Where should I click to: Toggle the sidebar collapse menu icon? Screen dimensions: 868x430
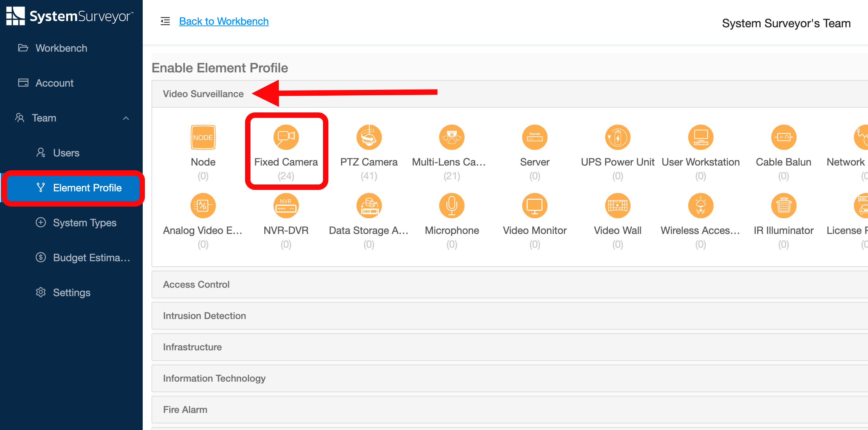165,21
